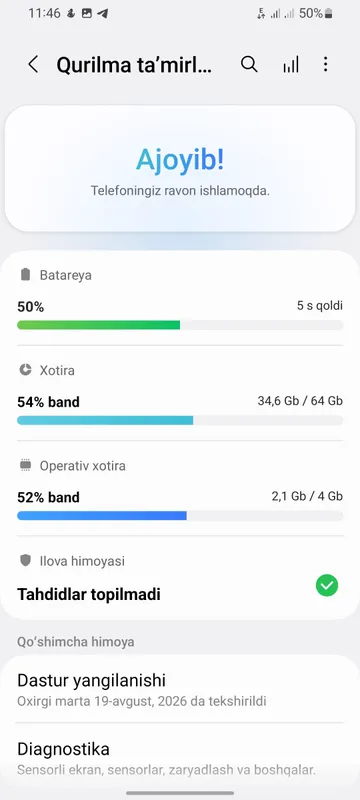Viewport: 360px width, 800px height.
Task: Tap the green checkmark for threats status
Action: coord(327,585)
